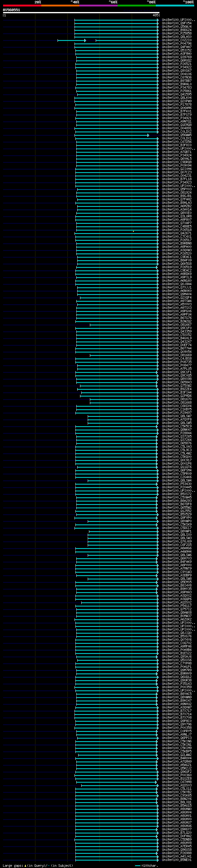This screenshot has height=868, width=197.
Task: Select UniRef100_C0LDX1 label
Action: (x=176, y=138)
